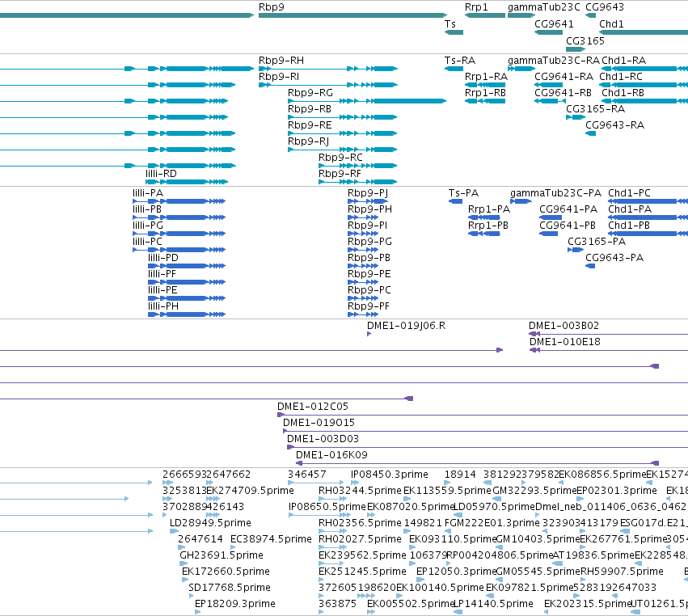Select transcript Rrp1-RA
Screen dimensions: 688x616
[x=486, y=77]
